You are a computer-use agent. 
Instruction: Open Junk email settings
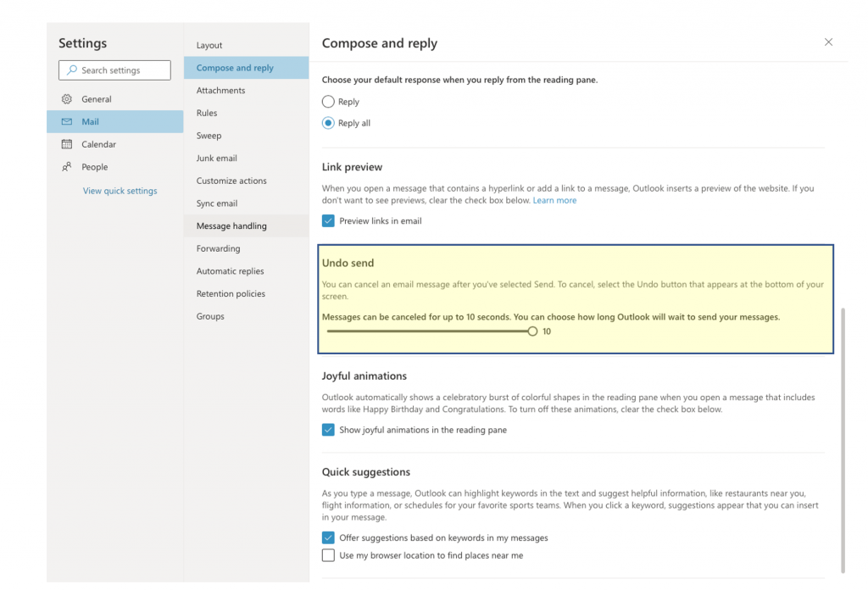click(247, 159)
